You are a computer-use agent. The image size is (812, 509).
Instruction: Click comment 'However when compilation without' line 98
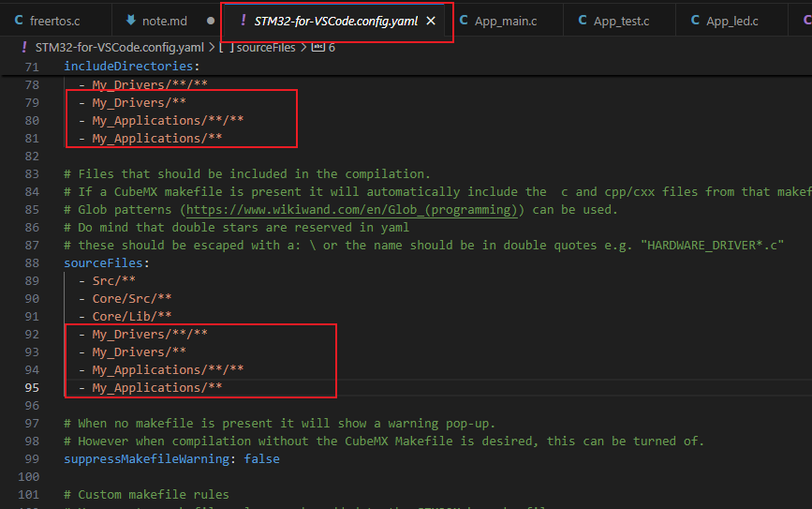[384, 442]
